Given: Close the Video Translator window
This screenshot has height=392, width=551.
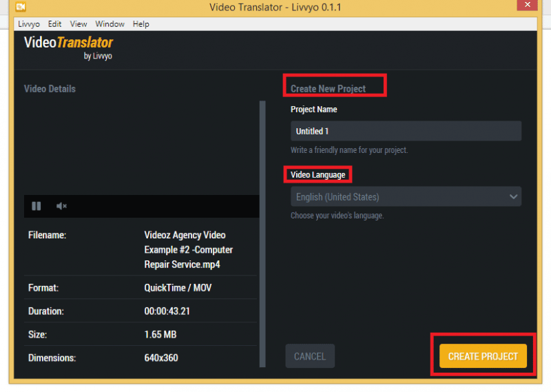Looking at the screenshot, I should tap(527, 5).
